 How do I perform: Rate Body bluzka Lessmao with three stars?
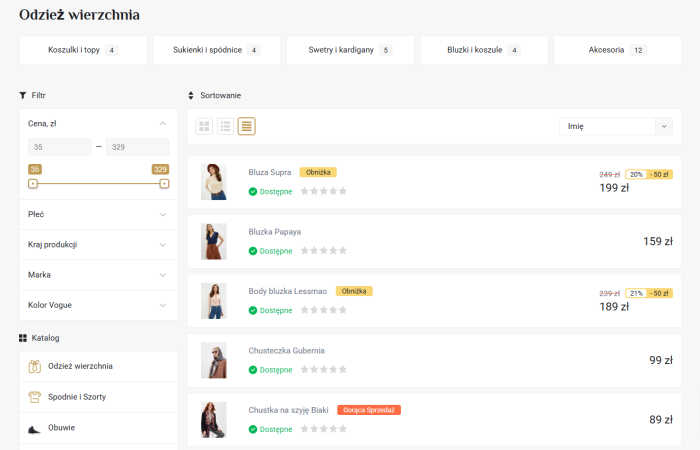324,310
